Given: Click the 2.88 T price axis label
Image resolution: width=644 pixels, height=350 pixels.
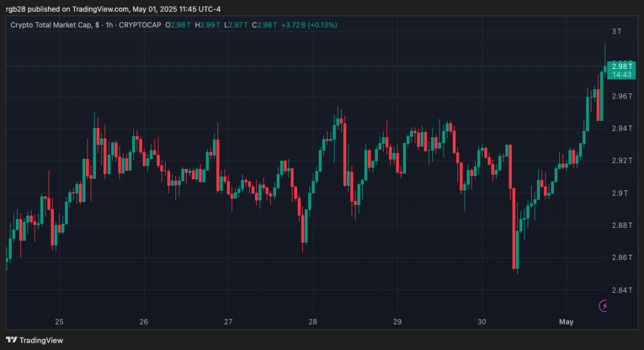Looking at the screenshot, I should 622,225.
